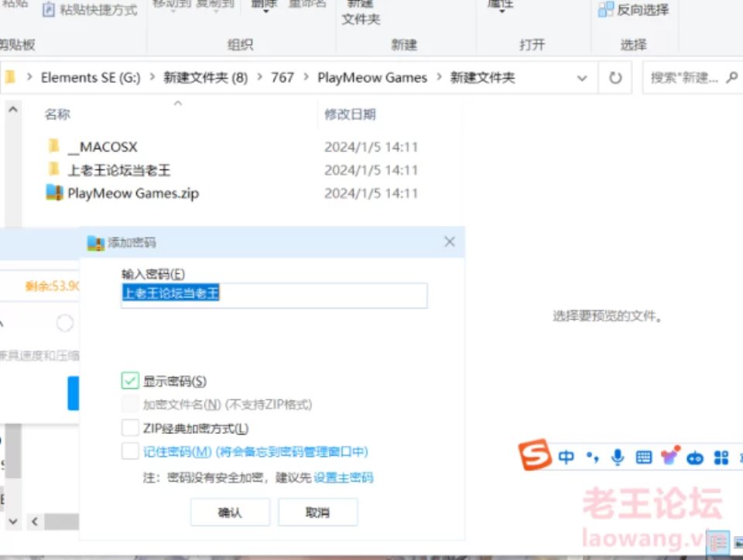Click the game controller icon in Sogou bar
The width and height of the screenshot is (743, 560).
point(695,458)
